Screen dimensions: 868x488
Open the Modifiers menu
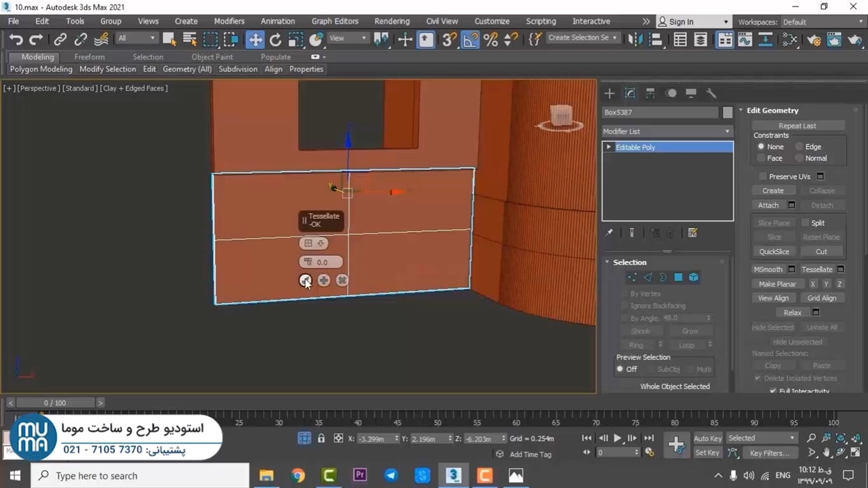[x=229, y=21]
